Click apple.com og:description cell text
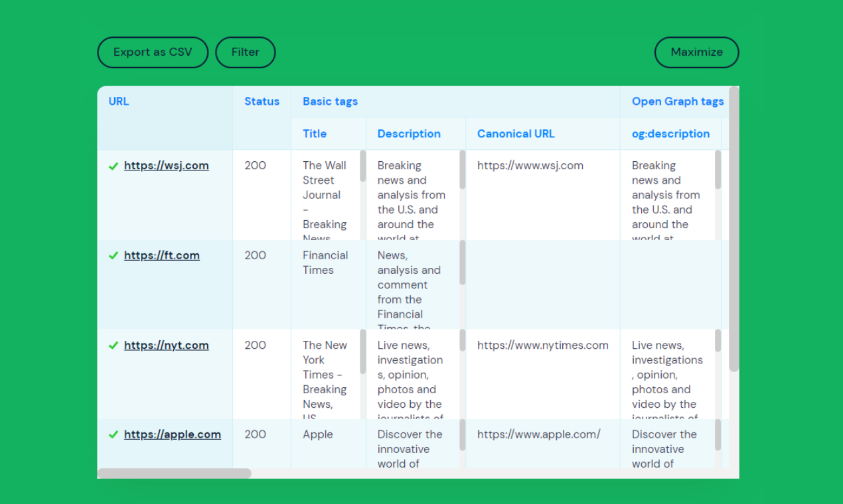 [664, 450]
